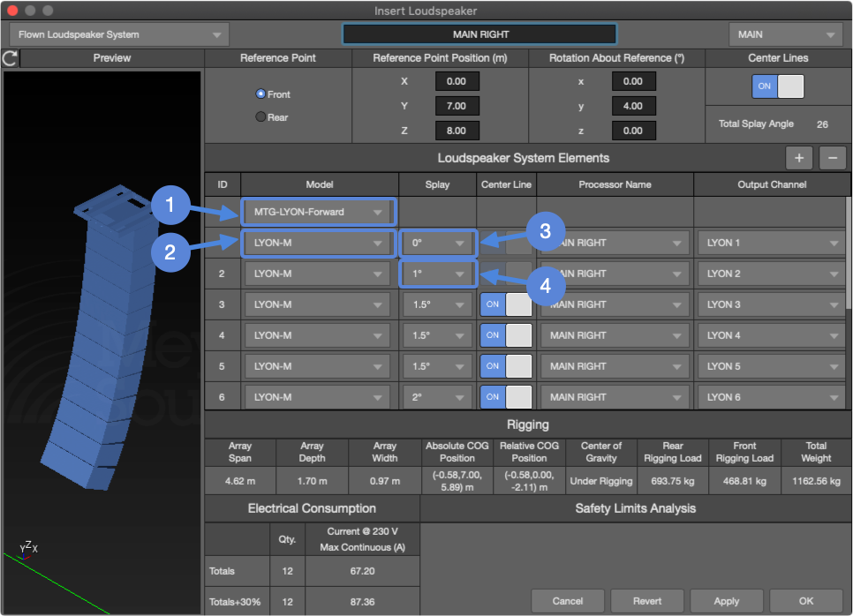Disable center line for element 5
This screenshot has width=853, height=616.
coord(506,366)
